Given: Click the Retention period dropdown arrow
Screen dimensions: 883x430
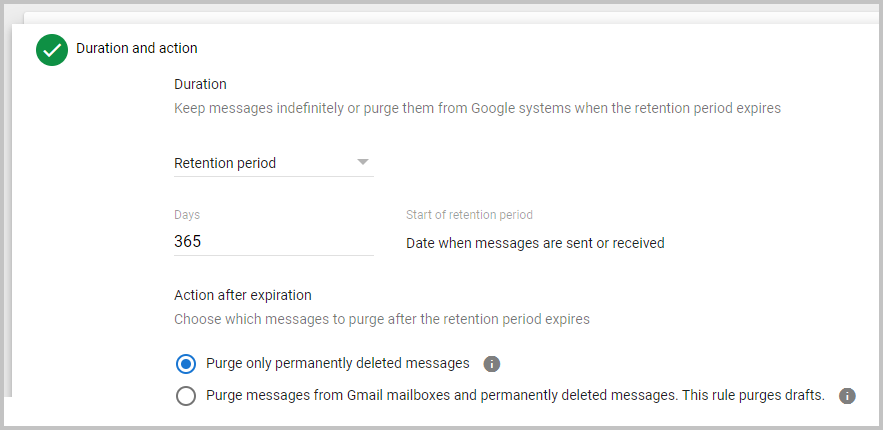Looking at the screenshot, I should point(362,162).
